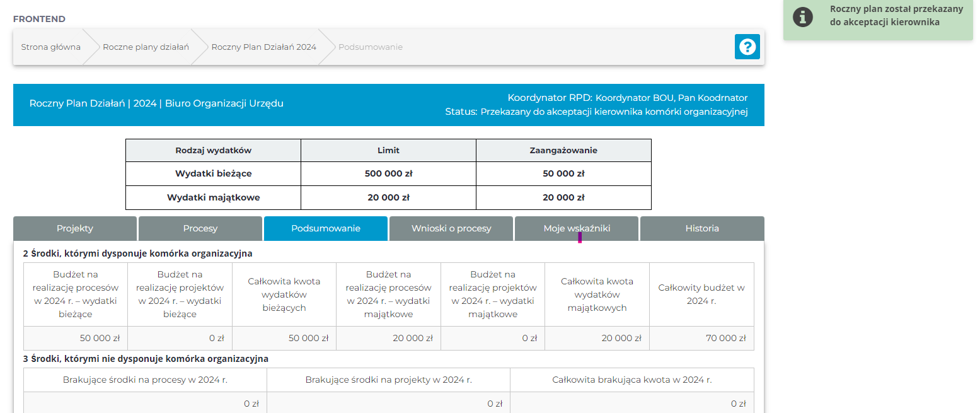Click the Zaangażowanie column header
This screenshot has width=980, height=413.
[563, 150]
